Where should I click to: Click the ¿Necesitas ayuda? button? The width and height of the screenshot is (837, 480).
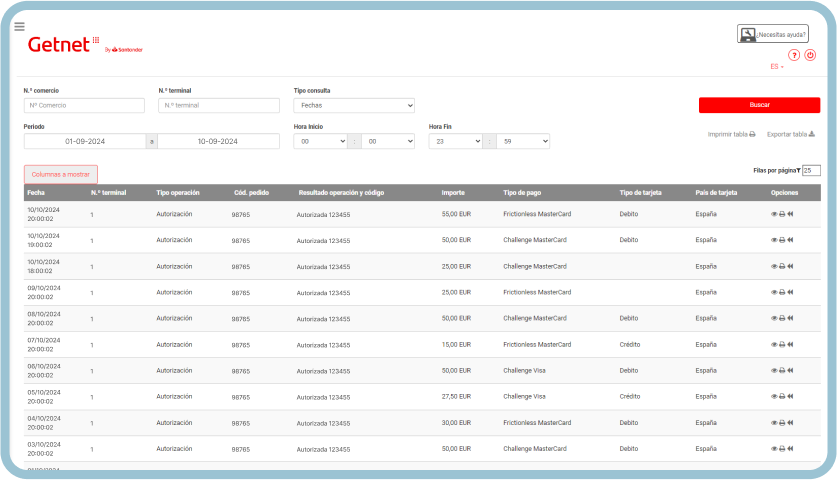772,34
